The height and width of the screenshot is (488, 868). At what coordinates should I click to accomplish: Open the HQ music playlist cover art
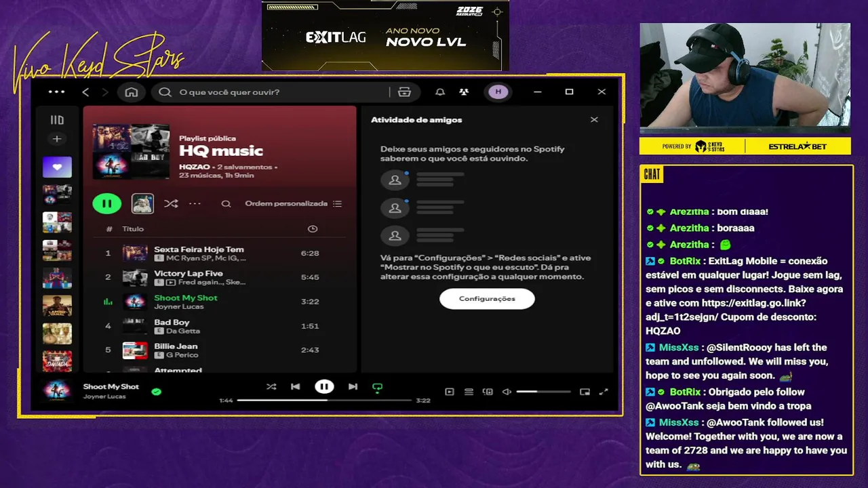[x=131, y=151]
